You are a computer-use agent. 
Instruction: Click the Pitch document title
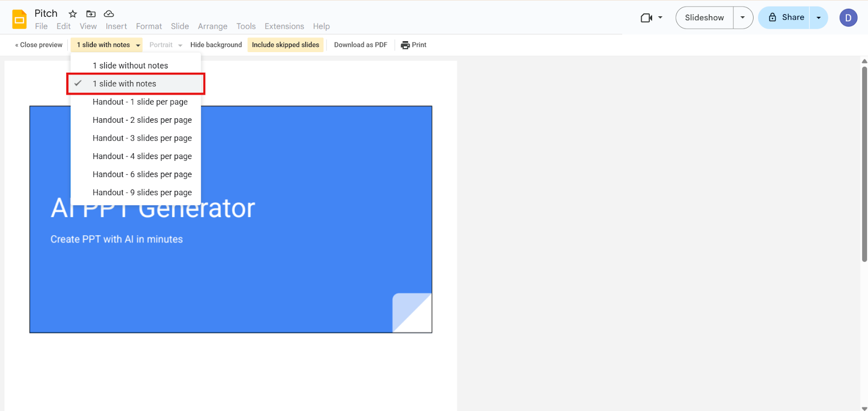(x=46, y=13)
